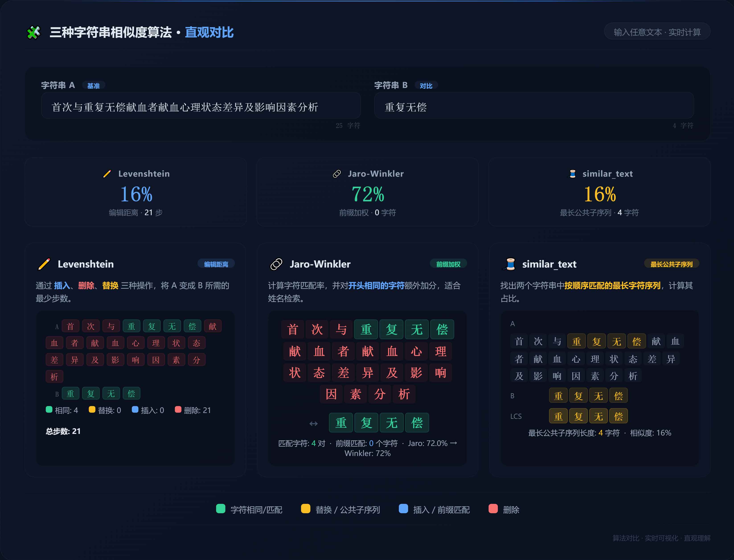Image resolution: width=734 pixels, height=560 pixels.
Task: Click the large link icon beside Jaro-Winkler panel title
Action: point(276,264)
